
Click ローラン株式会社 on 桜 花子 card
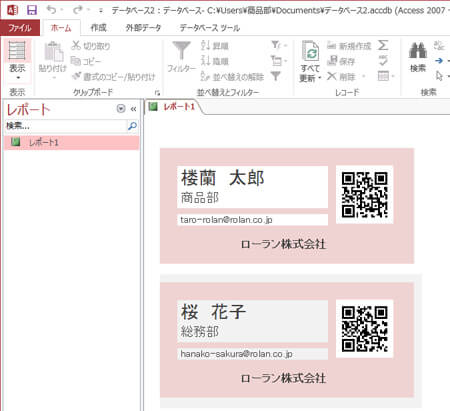coord(283,378)
